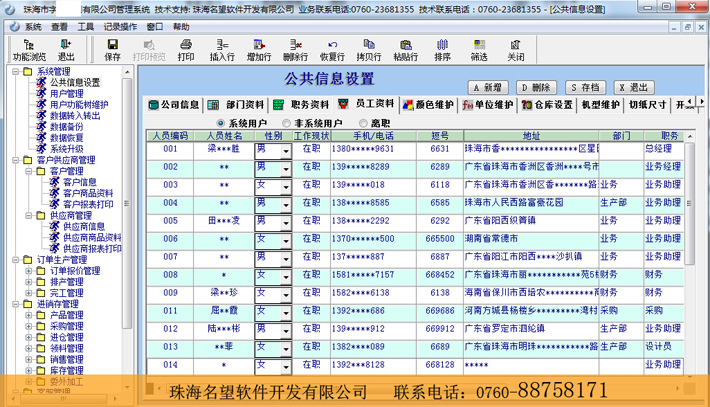This screenshot has width=710, height=407.
Task: Open 用户管理 in the tree
Action: pos(67,94)
